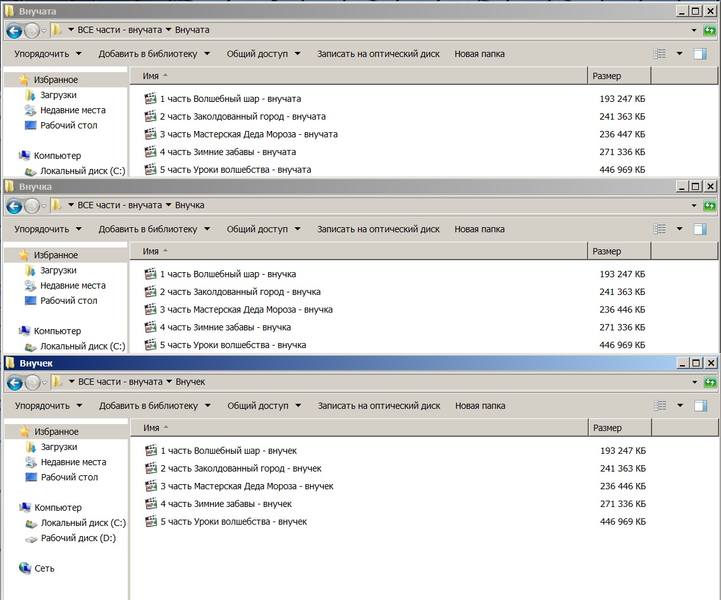Click 'Новая папка' in Внучата window
This screenshot has height=600, width=721.
coord(480,54)
